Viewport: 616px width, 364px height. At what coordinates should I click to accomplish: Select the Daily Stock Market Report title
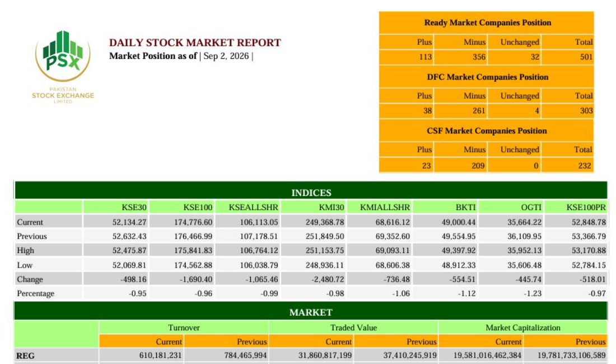pyautogui.click(x=195, y=43)
